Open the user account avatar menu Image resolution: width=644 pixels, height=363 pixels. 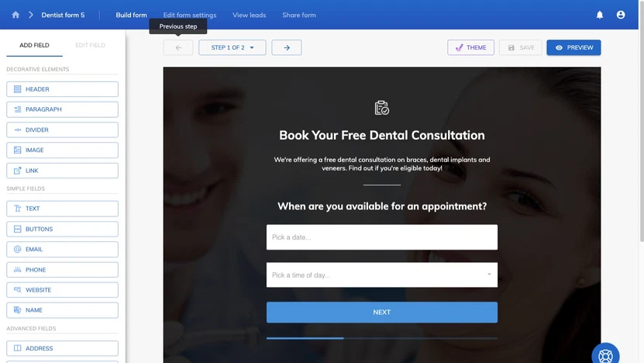pyautogui.click(x=621, y=15)
